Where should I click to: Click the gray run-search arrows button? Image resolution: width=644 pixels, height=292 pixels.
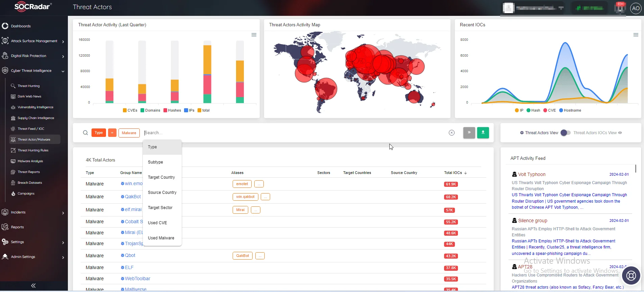(469, 133)
